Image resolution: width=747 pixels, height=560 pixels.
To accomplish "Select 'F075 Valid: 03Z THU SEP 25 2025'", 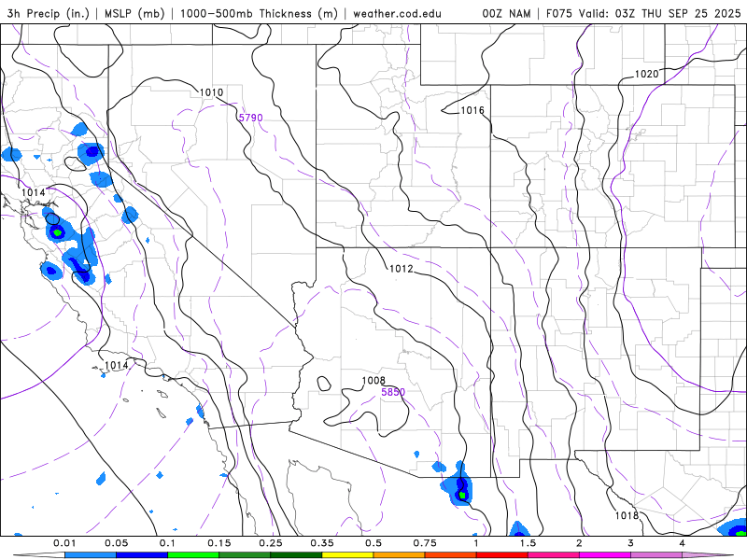I will pyautogui.click(x=643, y=14).
